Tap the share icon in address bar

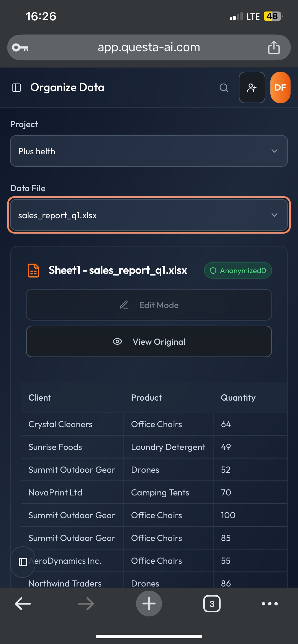274,47
